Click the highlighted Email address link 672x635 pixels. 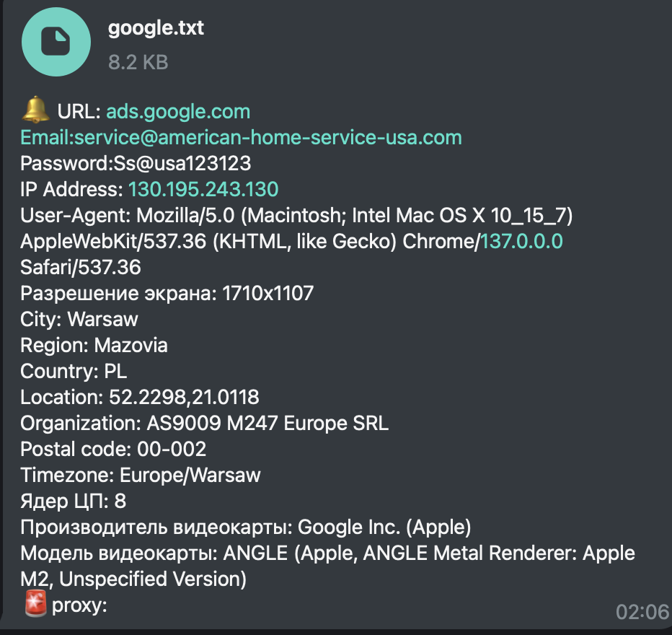(241, 137)
